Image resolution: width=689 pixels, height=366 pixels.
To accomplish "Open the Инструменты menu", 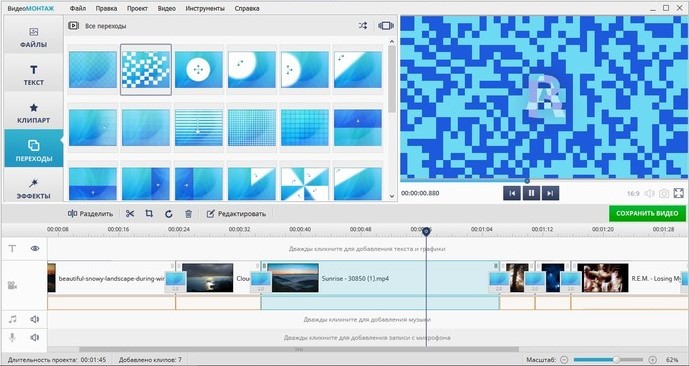I will click(x=205, y=8).
